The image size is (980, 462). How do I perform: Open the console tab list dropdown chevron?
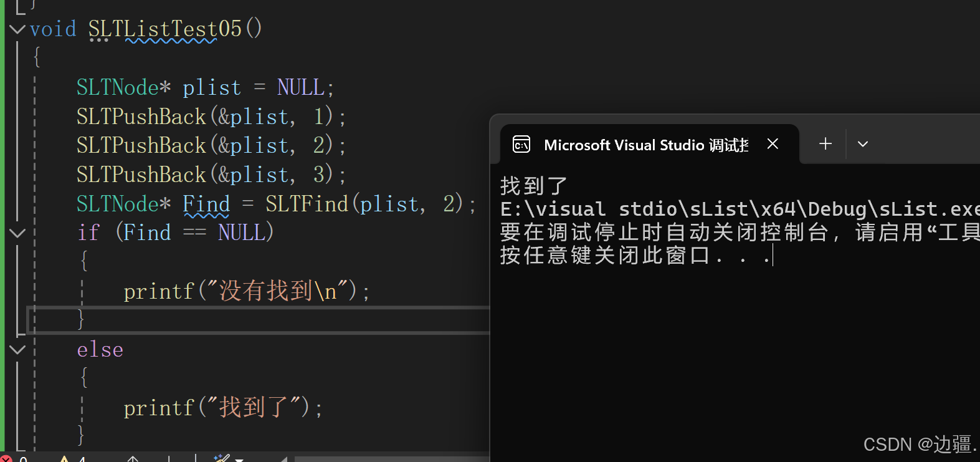pos(863,144)
